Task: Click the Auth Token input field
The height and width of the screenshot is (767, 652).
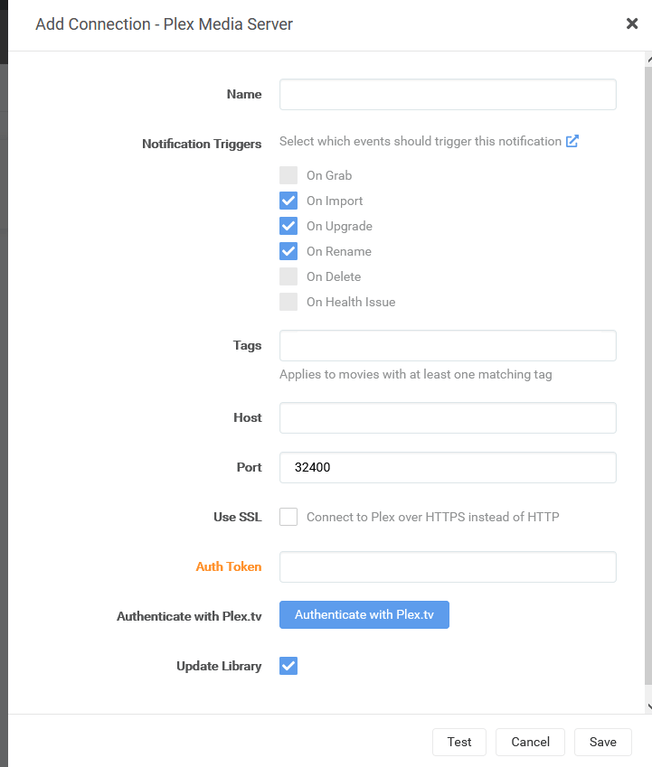Action: (x=448, y=567)
